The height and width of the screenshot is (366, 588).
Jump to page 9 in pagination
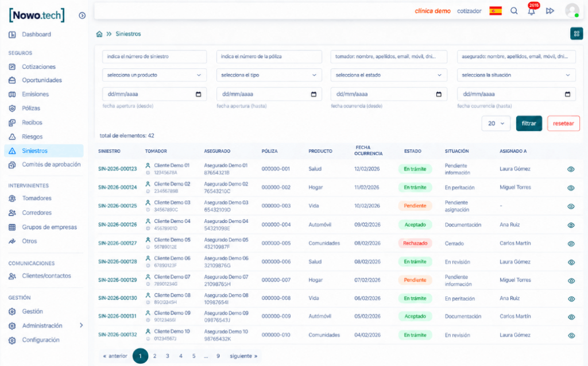pyautogui.click(x=218, y=356)
